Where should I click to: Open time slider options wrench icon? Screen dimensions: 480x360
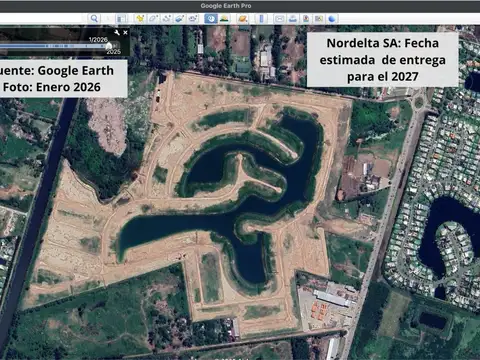click(117, 32)
